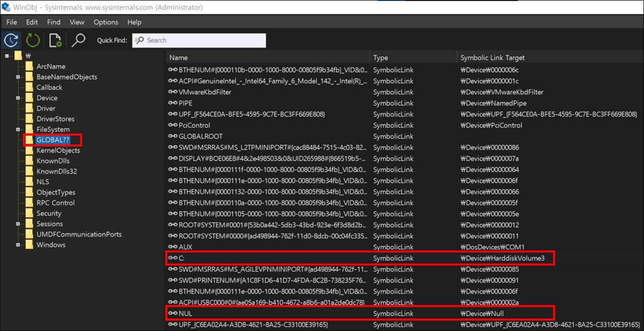Viewport: 644px width, 331px height.
Task: Click the folder icon beside DriverStores
Action: [x=29, y=118]
